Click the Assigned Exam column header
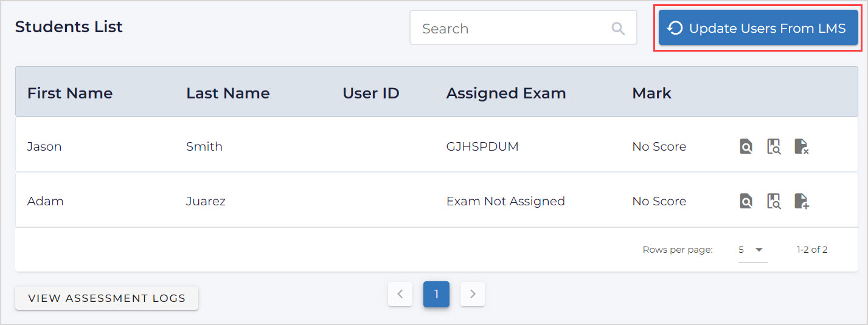Image resolution: width=868 pixels, height=325 pixels. pos(505,93)
